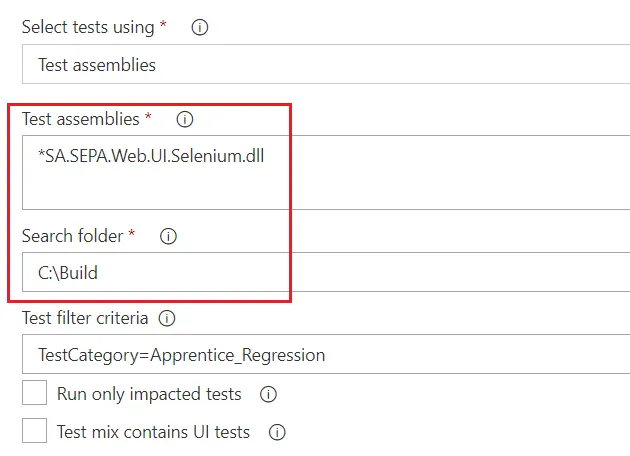Enable Run only impacted tests checkbox
The height and width of the screenshot is (456, 630).
(x=35, y=393)
